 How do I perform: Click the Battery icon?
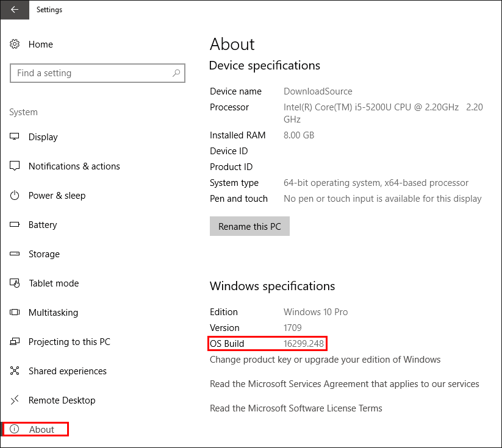[x=15, y=224]
